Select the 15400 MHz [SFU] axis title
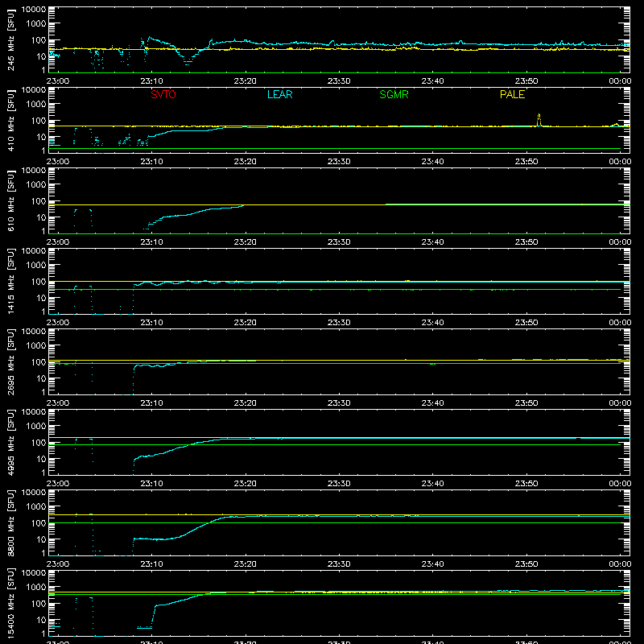Screen dimensions: 644x644 pyautogui.click(x=10, y=604)
